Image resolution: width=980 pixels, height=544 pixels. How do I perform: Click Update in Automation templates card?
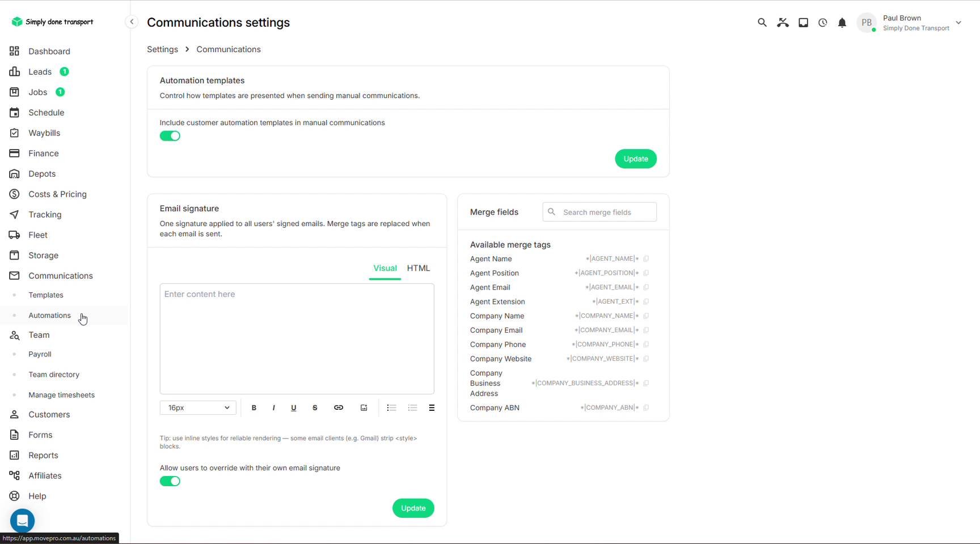[x=636, y=159]
